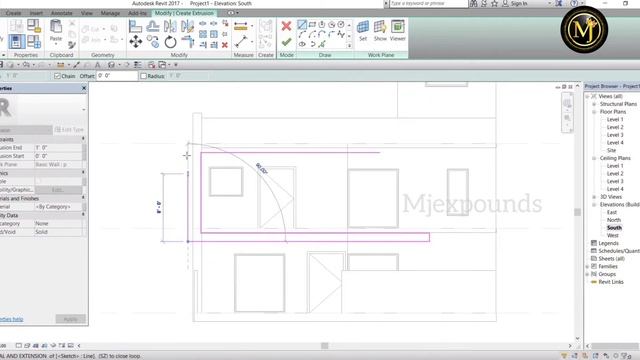Image resolution: width=640 pixels, height=360 pixels.
Task: Expand the Families node
Action: point(587,267)
